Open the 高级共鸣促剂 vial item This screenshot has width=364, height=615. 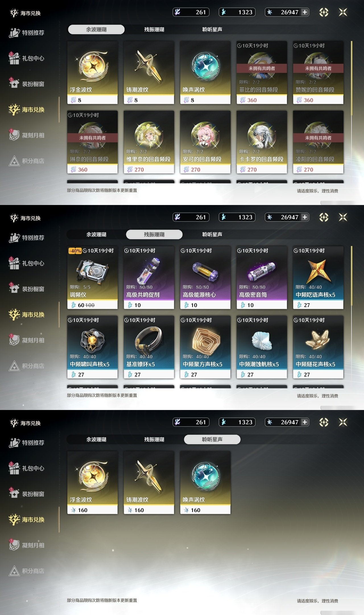click(x=149, y=278)
